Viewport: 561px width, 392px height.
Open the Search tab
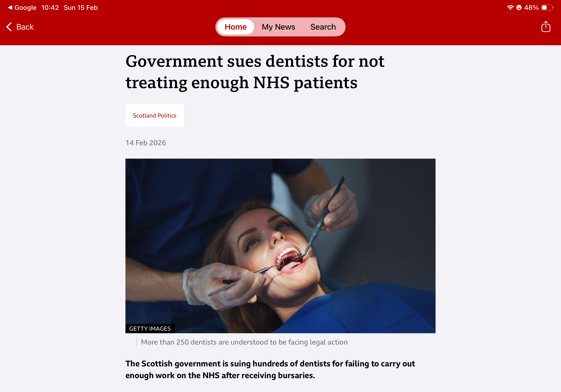tap(323, 27)
